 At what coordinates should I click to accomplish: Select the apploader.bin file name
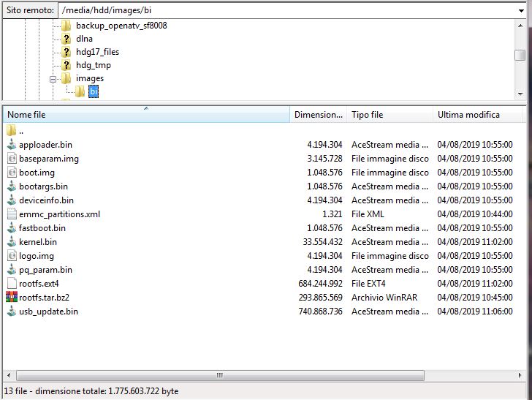pos(45,145)
